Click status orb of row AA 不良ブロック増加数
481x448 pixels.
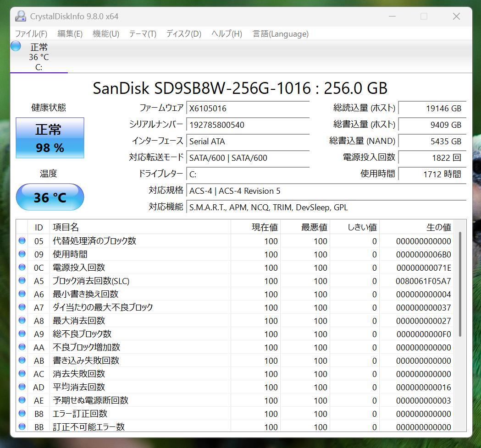pos(22,347)
